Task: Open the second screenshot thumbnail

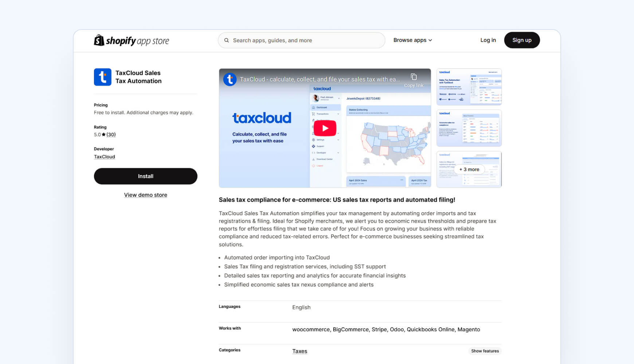Action: [x=469, y=128]
